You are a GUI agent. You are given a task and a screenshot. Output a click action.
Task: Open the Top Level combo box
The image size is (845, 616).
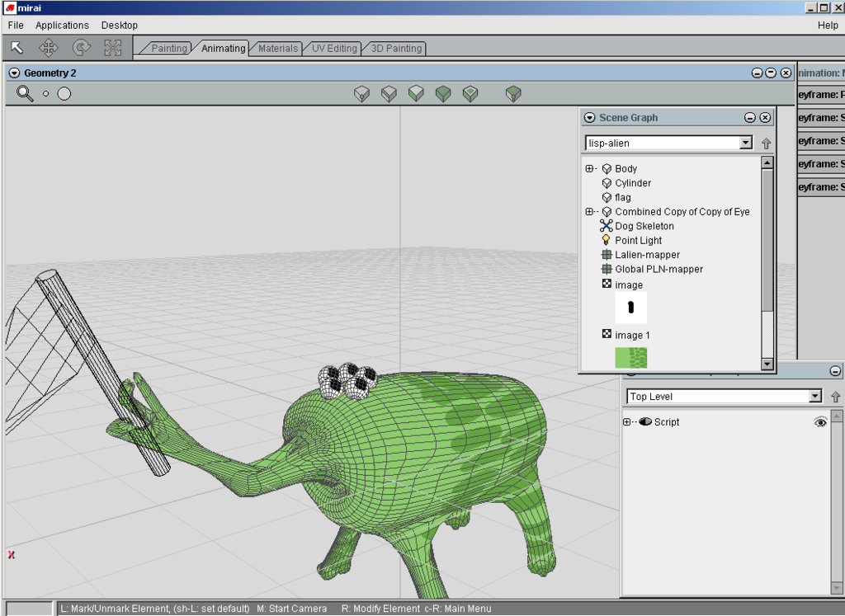pos(815,397)
